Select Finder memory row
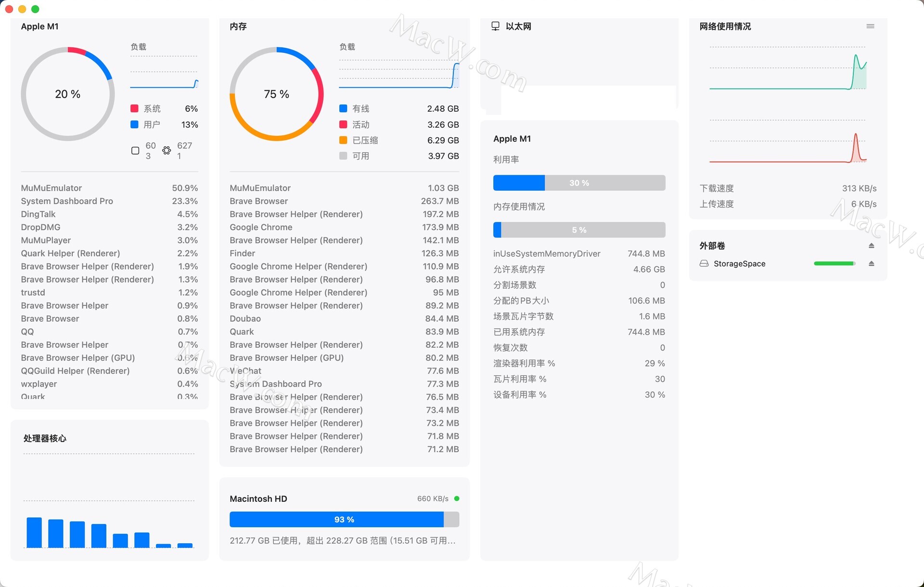 tap(344, 253)
